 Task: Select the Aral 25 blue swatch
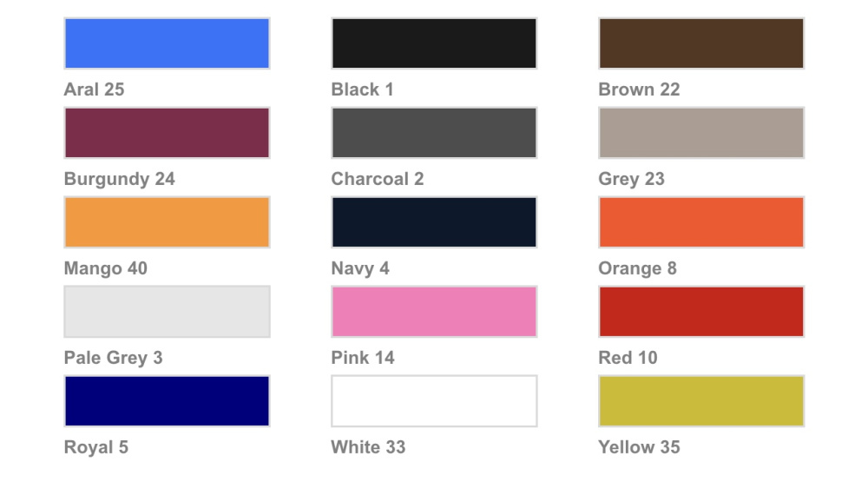(x=167, y=43)
